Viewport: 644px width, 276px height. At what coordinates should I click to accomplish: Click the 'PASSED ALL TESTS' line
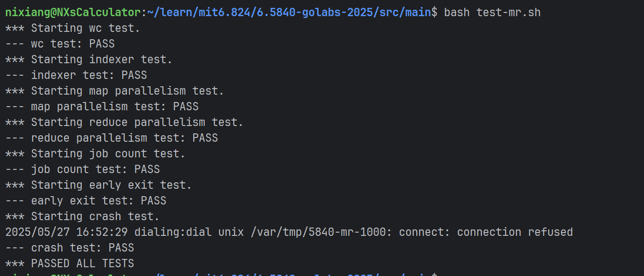click(70, 264)
